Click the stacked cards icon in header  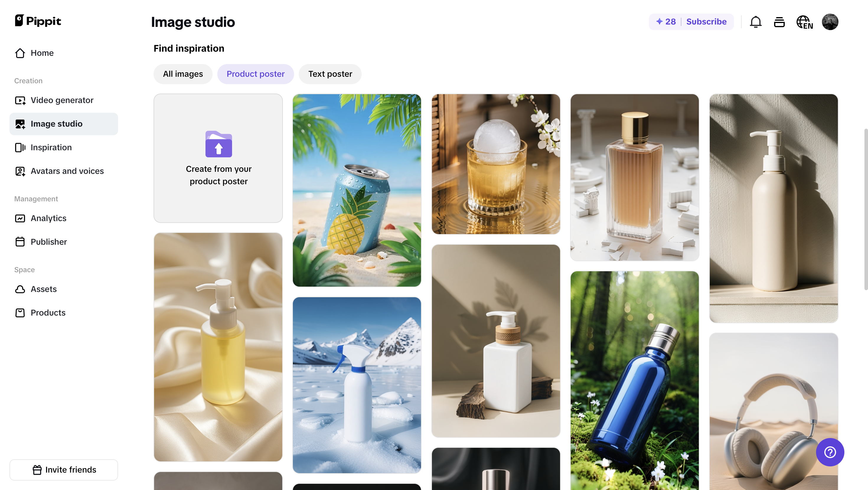[779, 22]
